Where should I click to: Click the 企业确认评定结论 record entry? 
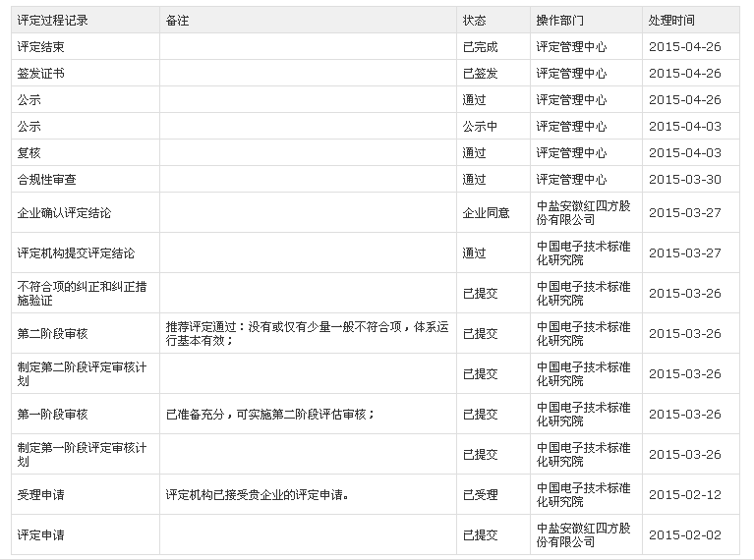pyautogui.click(x=65, y=213)
